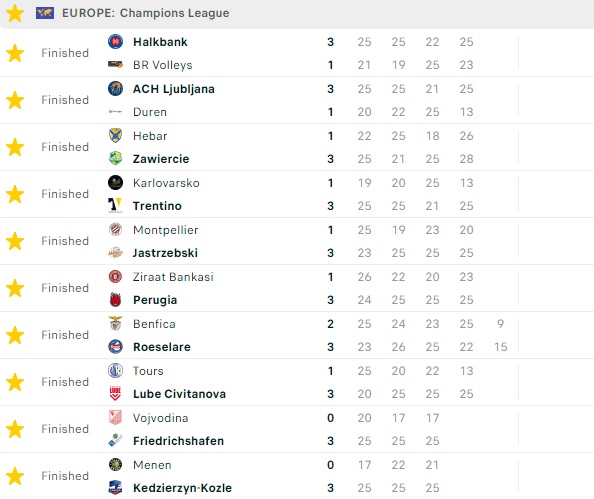Viewport: 594px width, 499px height.
Task: Open the Friedrichshafen team name
Action: [178, 441]
